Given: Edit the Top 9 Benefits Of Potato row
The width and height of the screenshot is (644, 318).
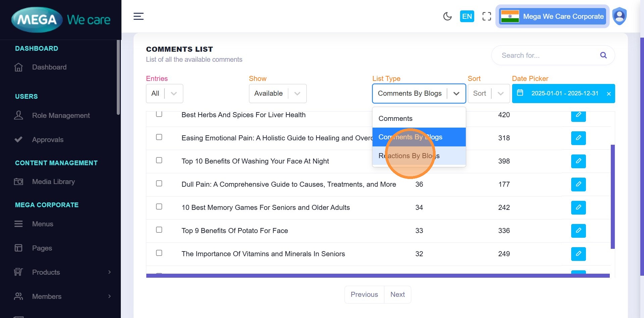Looking at the screenshot, I should (578, 231).
